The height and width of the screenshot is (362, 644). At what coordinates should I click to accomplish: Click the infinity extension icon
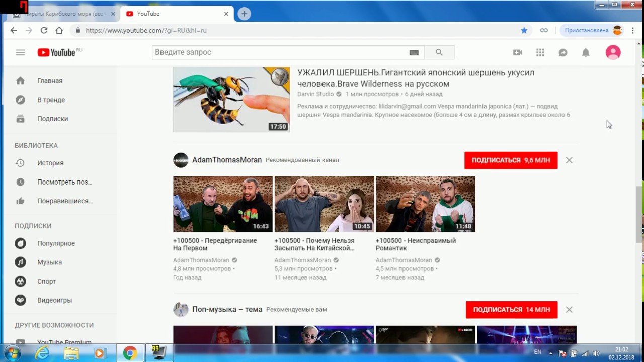coord(544,30)
